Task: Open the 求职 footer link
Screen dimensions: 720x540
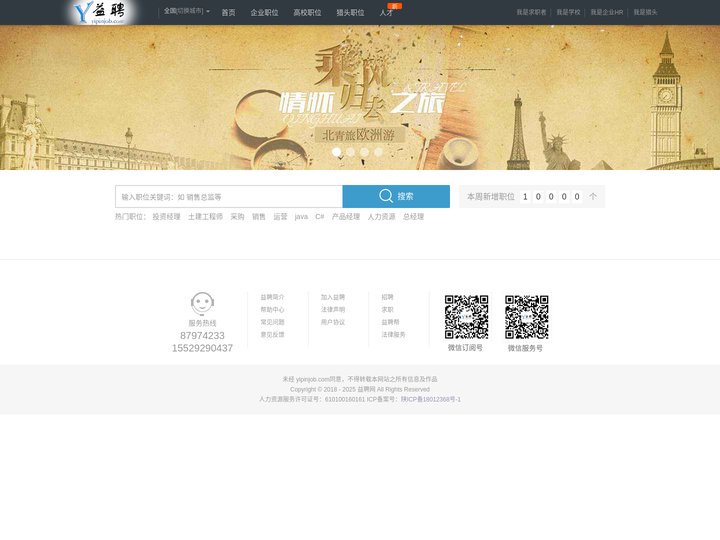Action: [388, 309]
